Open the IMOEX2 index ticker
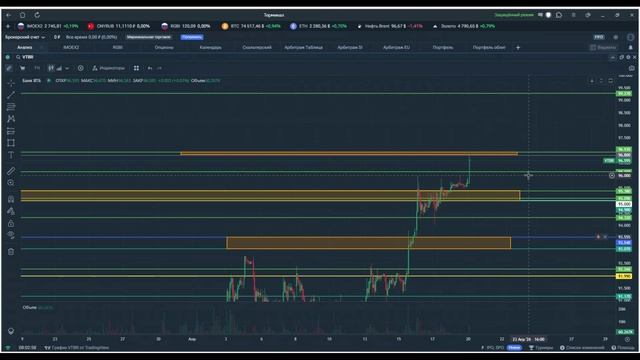The image size is (640, 360). pos(48,26)
